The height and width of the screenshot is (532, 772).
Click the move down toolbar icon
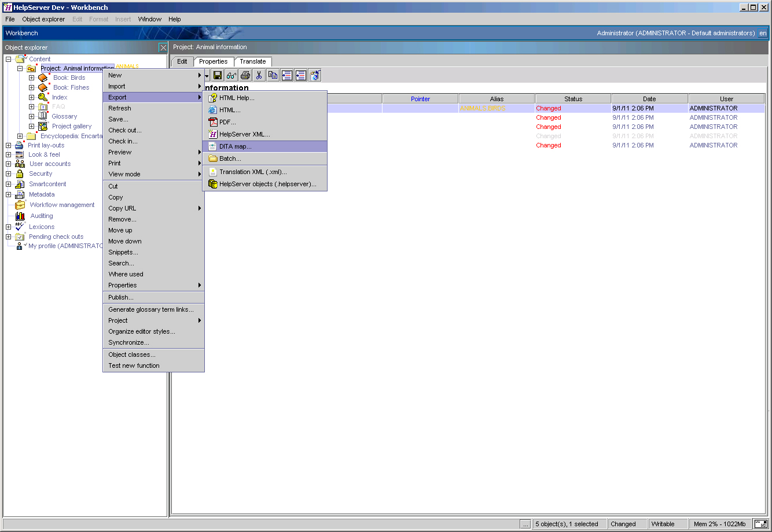300,75
